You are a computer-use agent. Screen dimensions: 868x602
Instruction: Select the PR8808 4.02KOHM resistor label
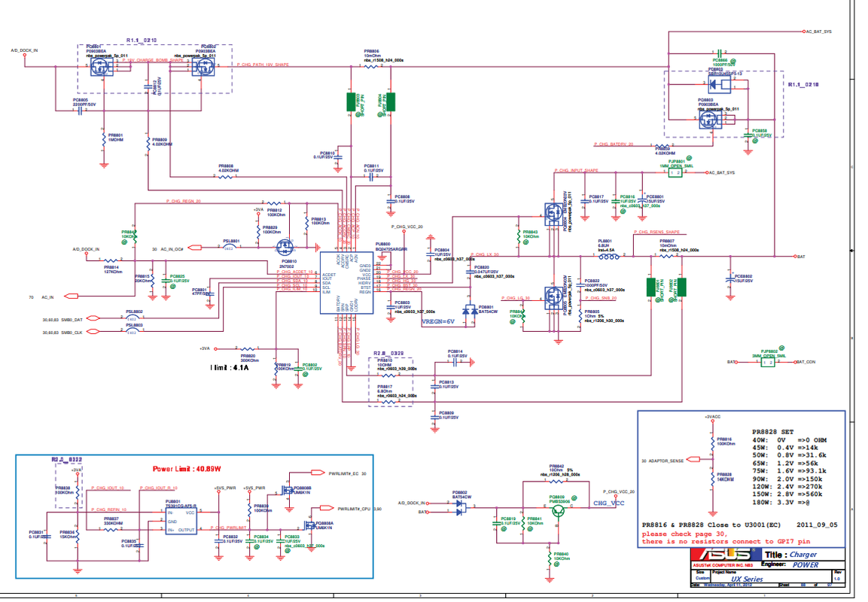tap(229, 169)
